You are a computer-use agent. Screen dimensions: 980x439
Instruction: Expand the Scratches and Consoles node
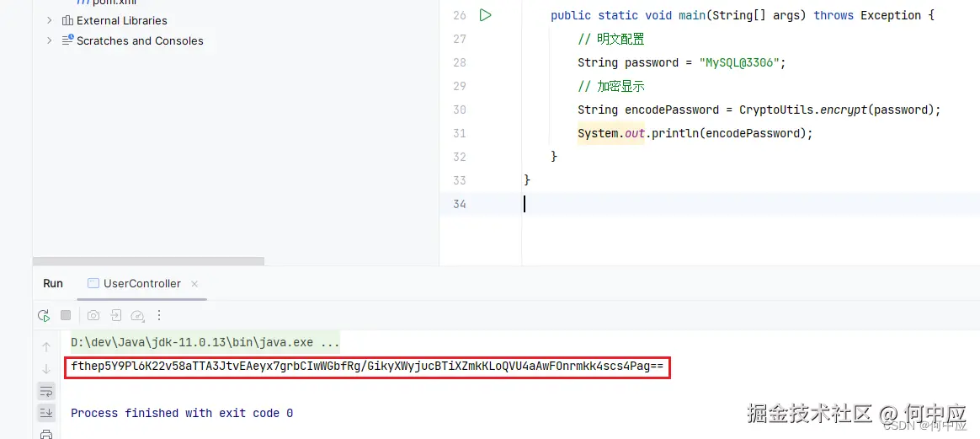[x=50, y=40]
